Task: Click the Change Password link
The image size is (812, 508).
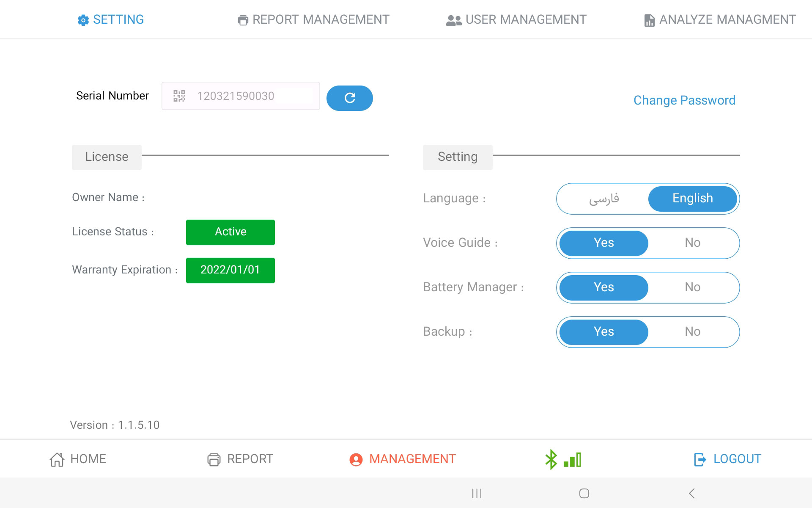Action: pyautogui.click(x=684, y=100)
